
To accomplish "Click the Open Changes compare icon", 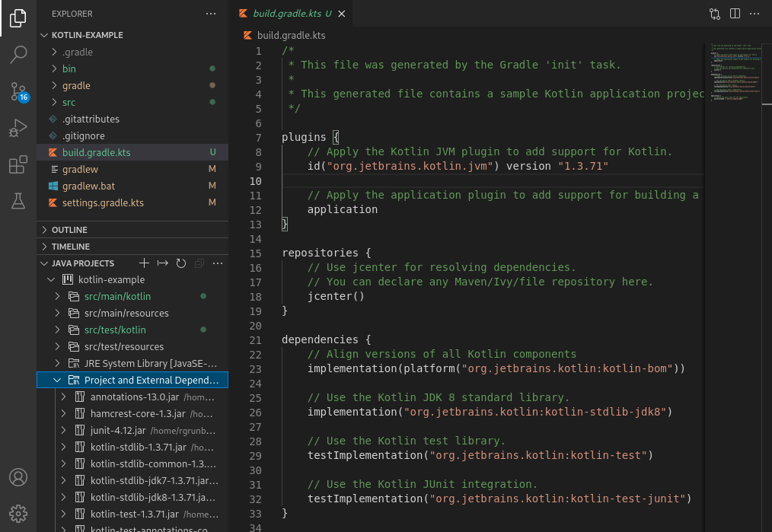I will click(714, 14).
